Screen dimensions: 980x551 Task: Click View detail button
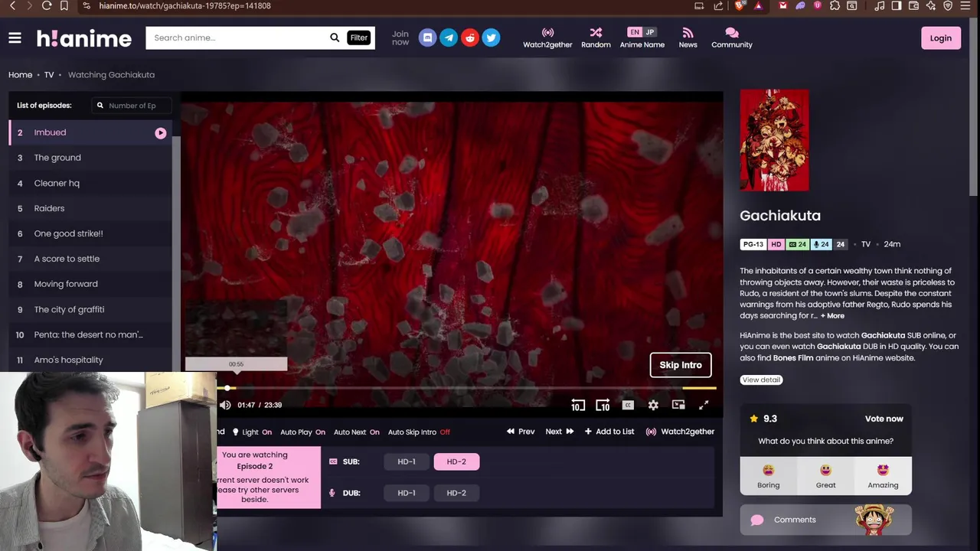[761, 380]
